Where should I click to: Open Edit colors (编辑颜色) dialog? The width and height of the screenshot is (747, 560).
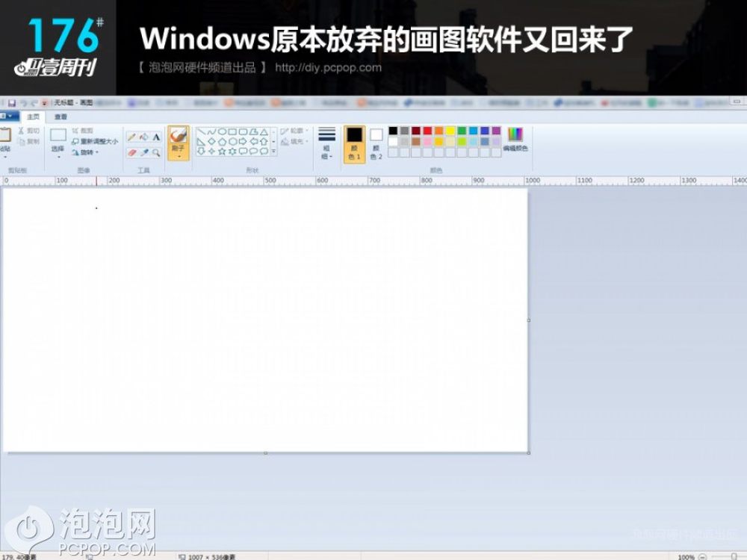click(x=515, y=139)
